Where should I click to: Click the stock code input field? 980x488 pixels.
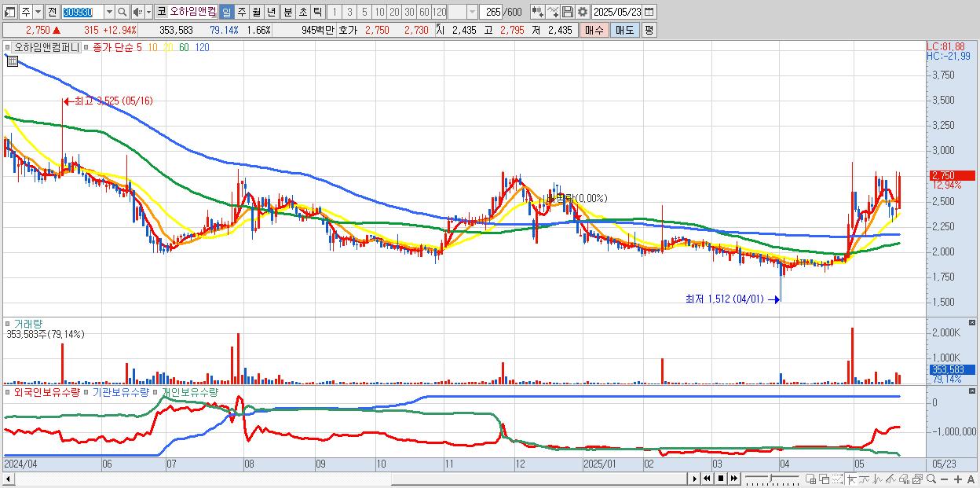(82, 12)
